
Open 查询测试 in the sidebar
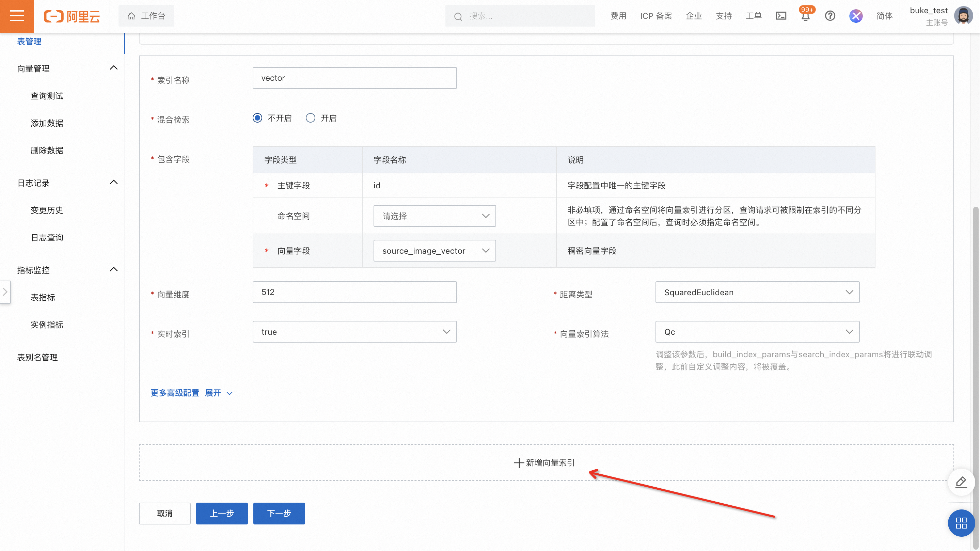tap(47, 96)
